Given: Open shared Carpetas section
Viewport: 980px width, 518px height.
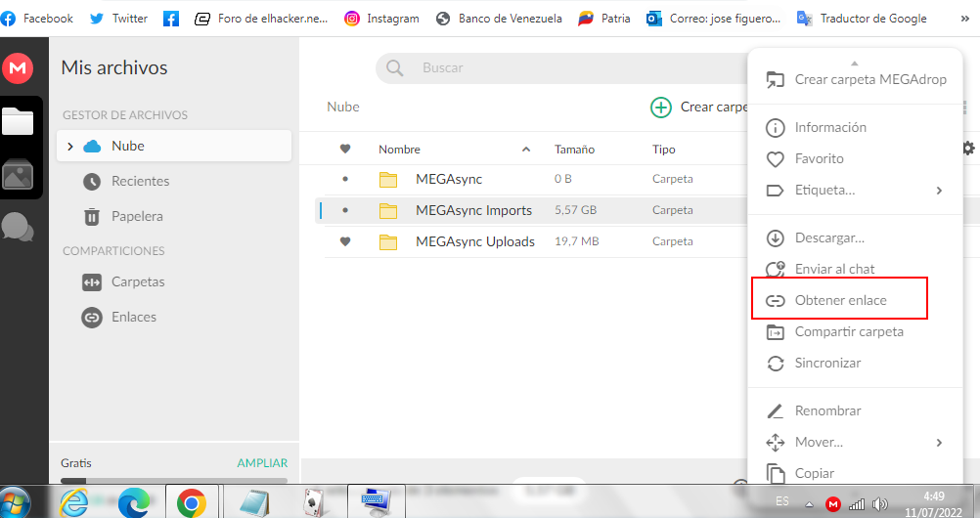Looking at the screenshot, I should pyautogui.click(x=138, y=281).
